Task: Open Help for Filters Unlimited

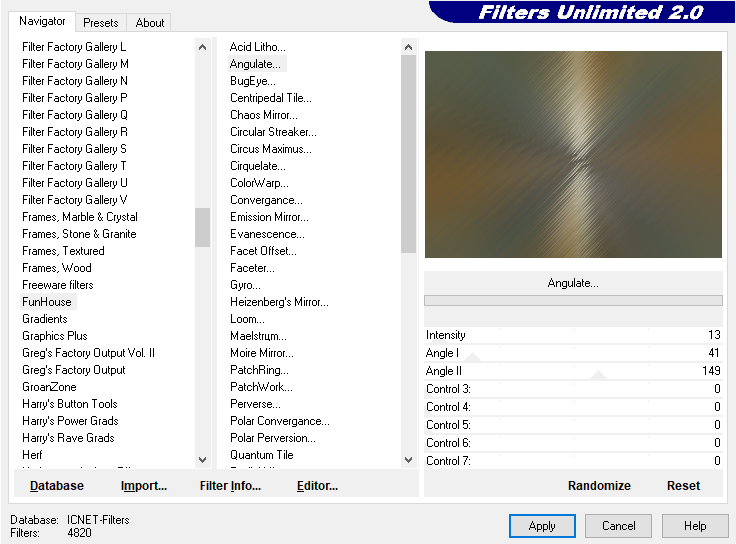Action: (x=696, y=526)
